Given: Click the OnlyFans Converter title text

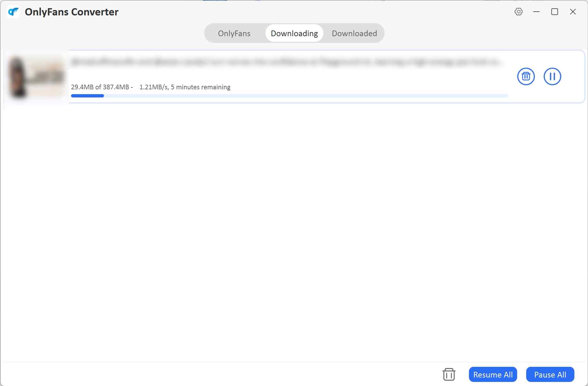Looking at the screenshot, I should pos(71,12).
